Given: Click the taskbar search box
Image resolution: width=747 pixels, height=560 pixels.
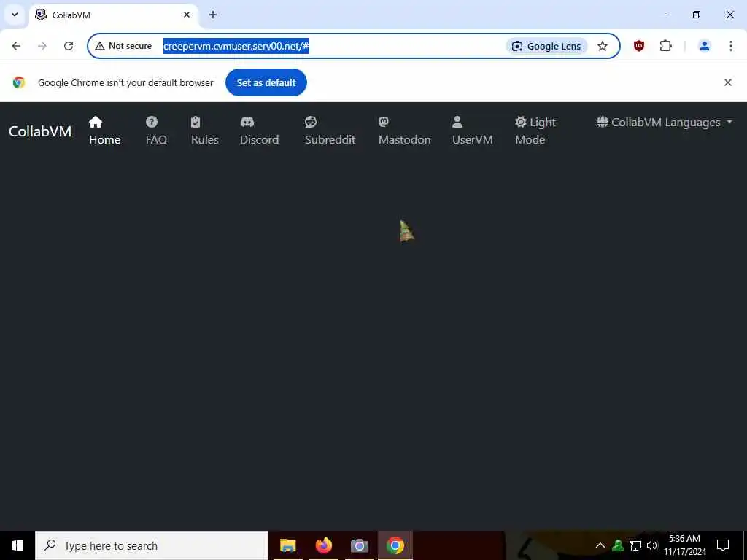Looking at the screenshot, I should click(x=152, y=545).
